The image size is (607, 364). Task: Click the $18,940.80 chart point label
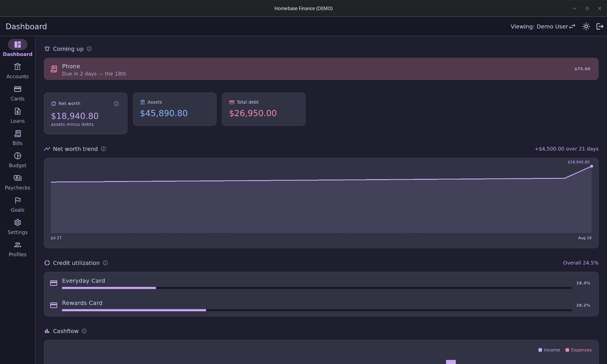click(x=579, y=162)
